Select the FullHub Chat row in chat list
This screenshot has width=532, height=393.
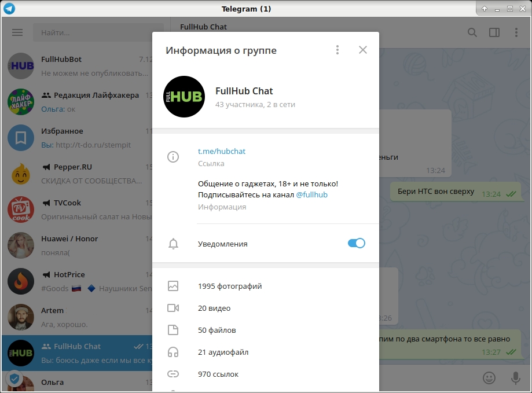click(78, 353)
